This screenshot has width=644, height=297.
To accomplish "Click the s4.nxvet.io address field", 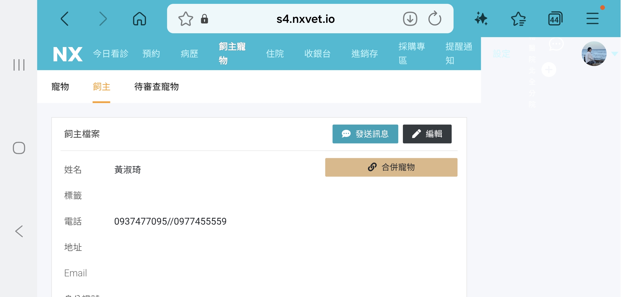I will (305, 19).
